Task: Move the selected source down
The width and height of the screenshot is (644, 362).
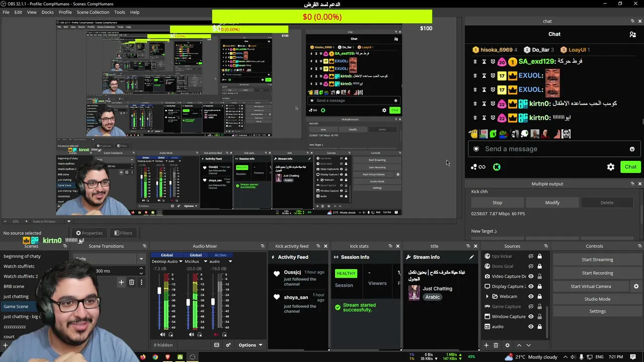Action: point(528,345)
